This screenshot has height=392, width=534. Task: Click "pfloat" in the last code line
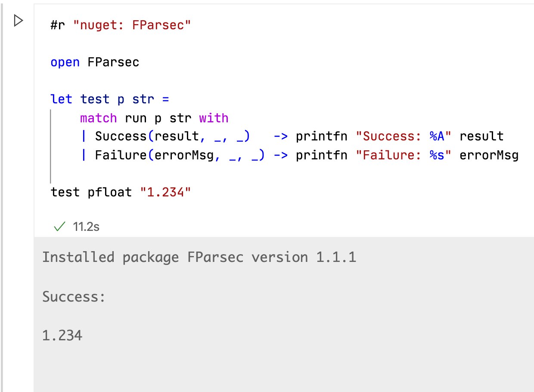tap(109, 192)
